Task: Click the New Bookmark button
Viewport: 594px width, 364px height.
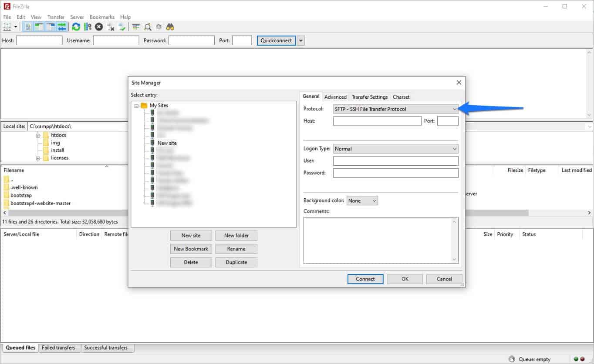Action: 191,249
